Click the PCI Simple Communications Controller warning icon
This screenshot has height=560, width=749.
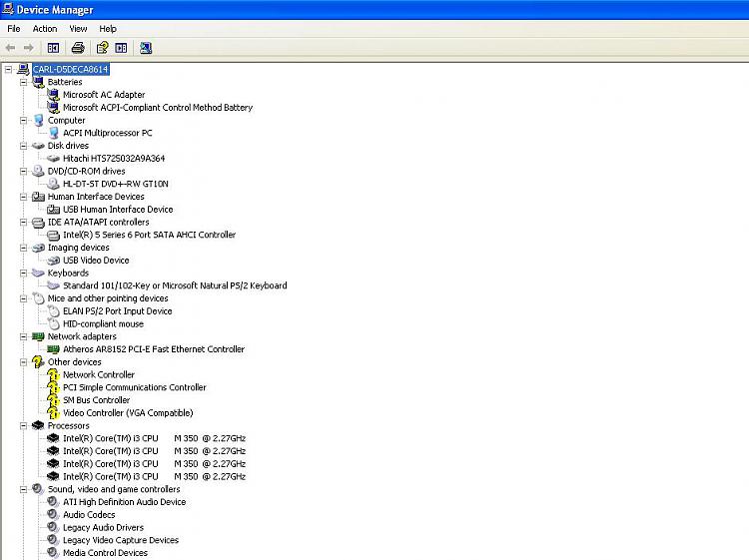pos(54,387)
